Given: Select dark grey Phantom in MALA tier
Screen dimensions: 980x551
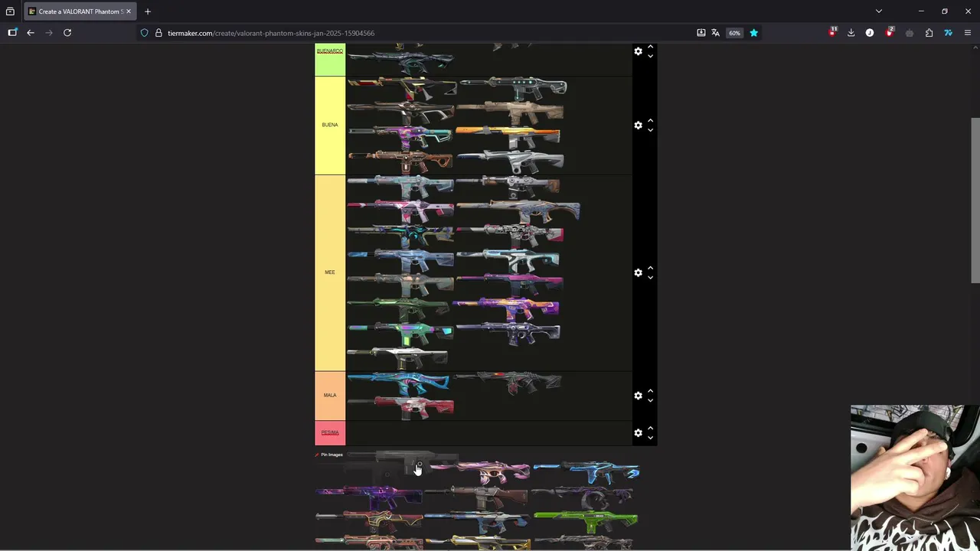Looking at the screenshot, I should point(508,383).
